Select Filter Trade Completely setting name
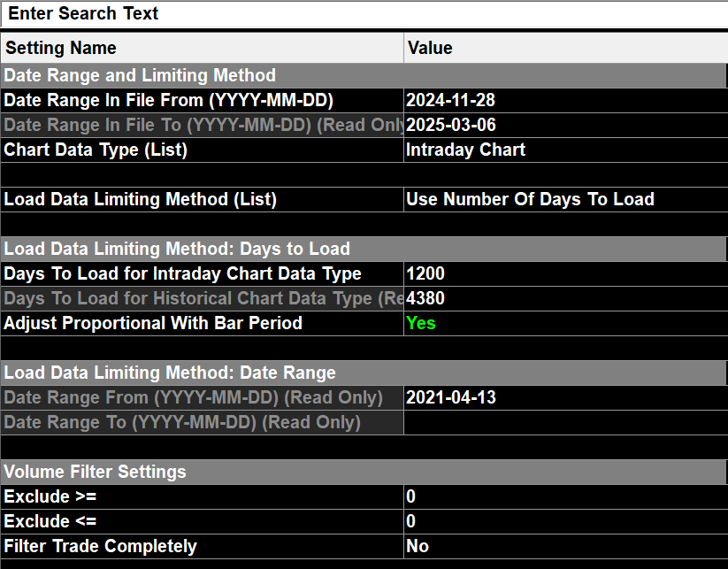 click(202, 546)
